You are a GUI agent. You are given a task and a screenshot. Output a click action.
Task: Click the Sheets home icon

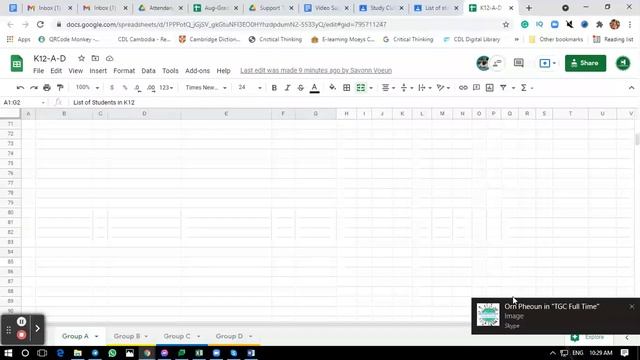[x=17, y=63]
